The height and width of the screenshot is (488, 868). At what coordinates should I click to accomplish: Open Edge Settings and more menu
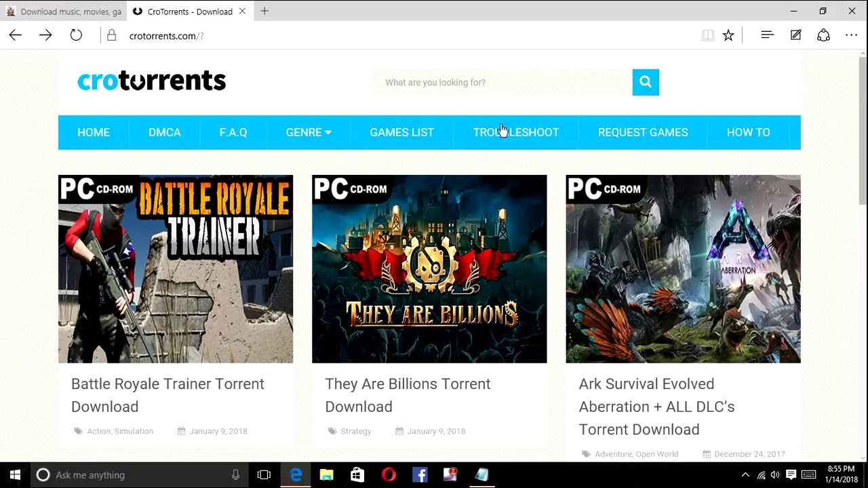pyautogui.click(x=852, y=35)
